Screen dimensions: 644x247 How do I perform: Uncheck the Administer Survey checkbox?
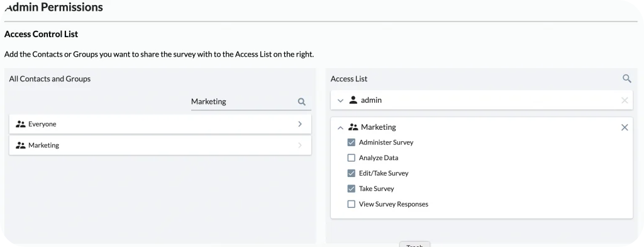pyautogui.click(x=351, y=142)
